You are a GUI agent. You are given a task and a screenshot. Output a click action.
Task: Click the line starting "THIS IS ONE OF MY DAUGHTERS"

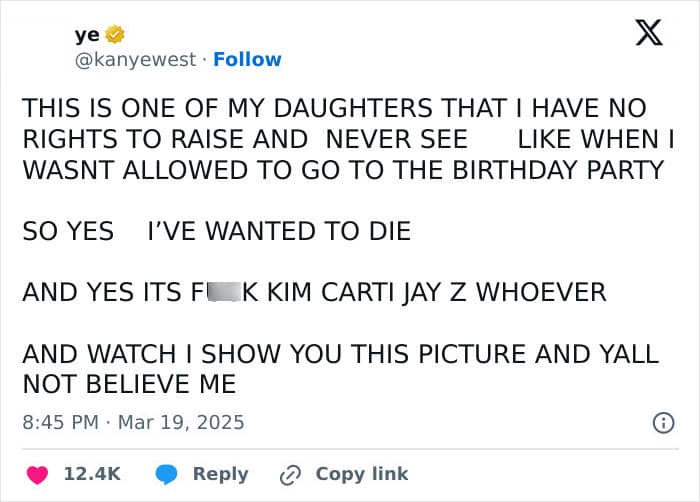click(334, 108)
